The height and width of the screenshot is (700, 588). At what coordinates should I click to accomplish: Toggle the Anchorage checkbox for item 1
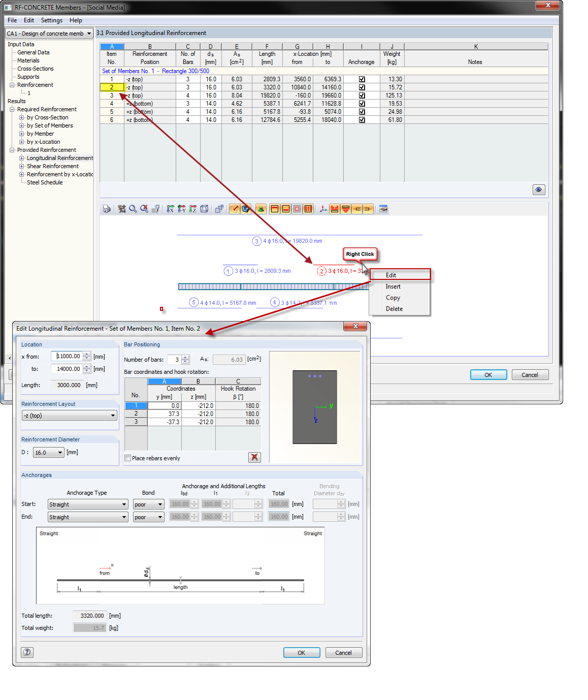[362, 79]
